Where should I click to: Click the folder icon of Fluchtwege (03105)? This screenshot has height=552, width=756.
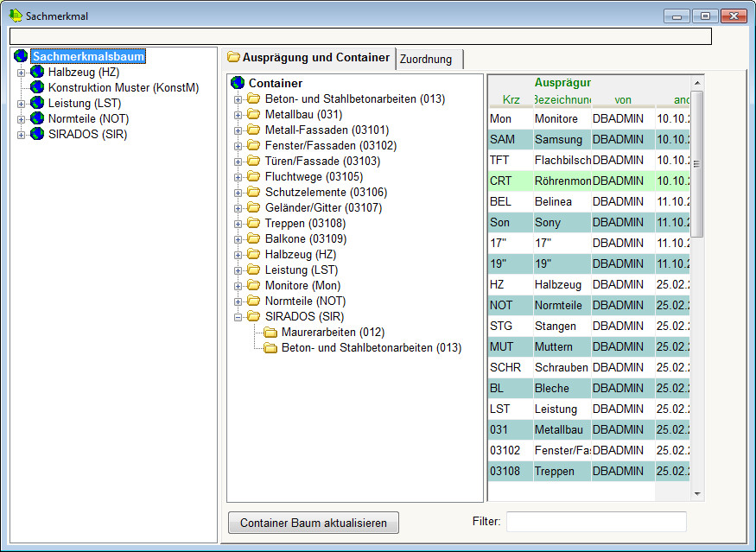click(254, 176)
